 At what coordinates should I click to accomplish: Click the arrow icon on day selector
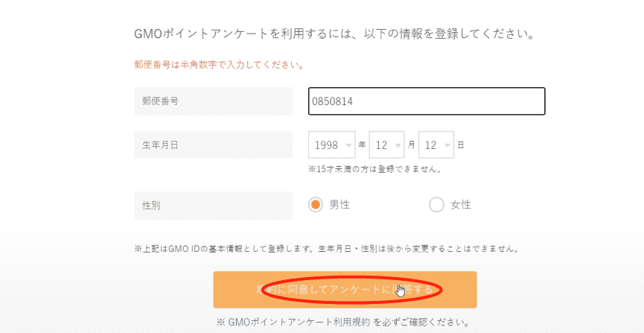pyautogui.click(x=447, y=145)
